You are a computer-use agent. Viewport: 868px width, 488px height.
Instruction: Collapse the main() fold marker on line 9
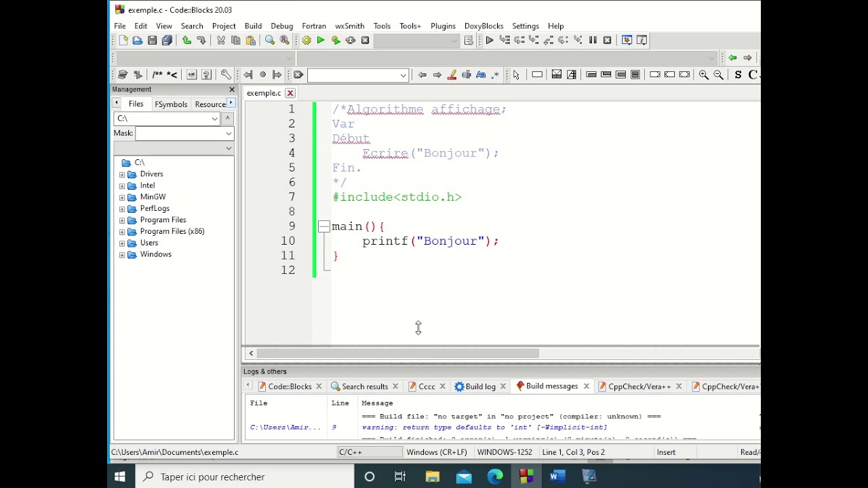(x=324, y=226)
